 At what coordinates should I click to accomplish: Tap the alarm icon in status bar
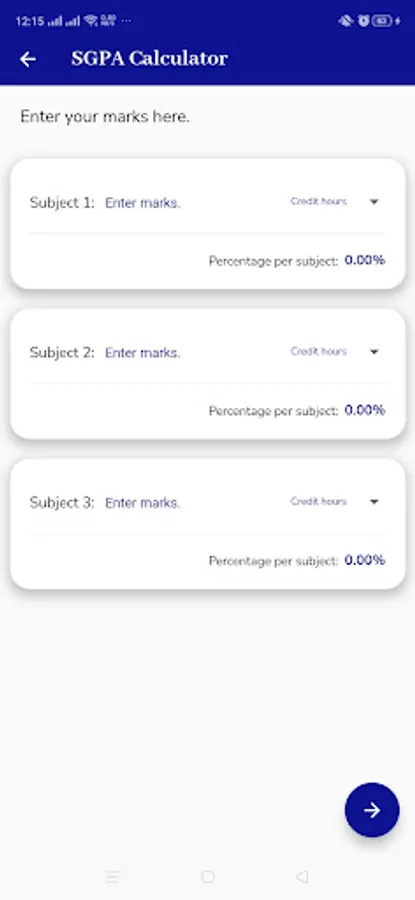[x=363, y=21]
